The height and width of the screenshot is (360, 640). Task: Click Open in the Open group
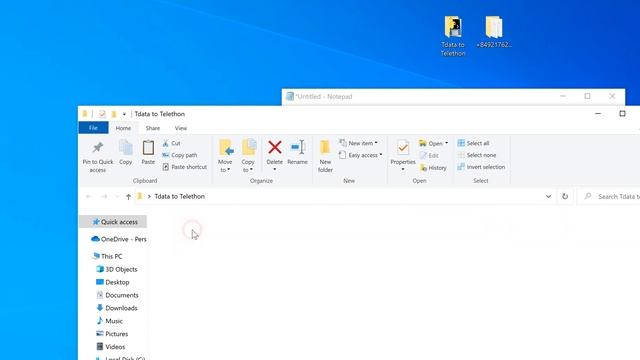[433, 143]
